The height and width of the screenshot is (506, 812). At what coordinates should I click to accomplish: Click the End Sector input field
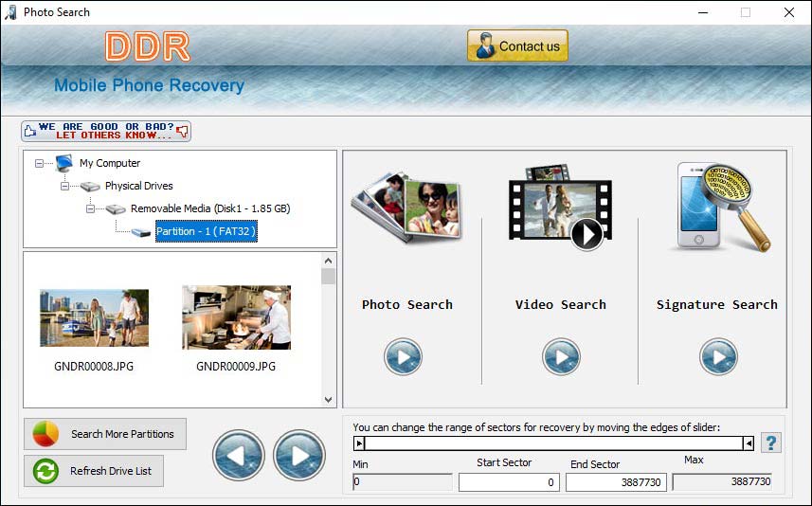click(616, 482)
